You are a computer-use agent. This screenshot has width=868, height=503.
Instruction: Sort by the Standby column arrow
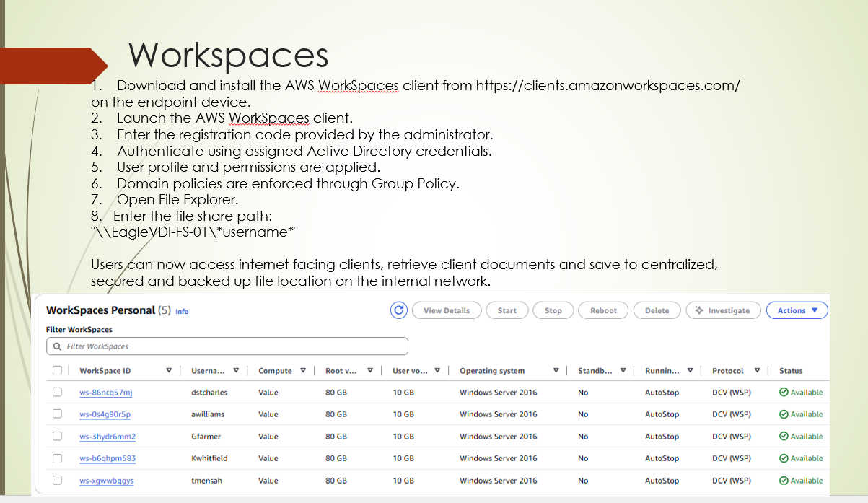tap(623, 371)
